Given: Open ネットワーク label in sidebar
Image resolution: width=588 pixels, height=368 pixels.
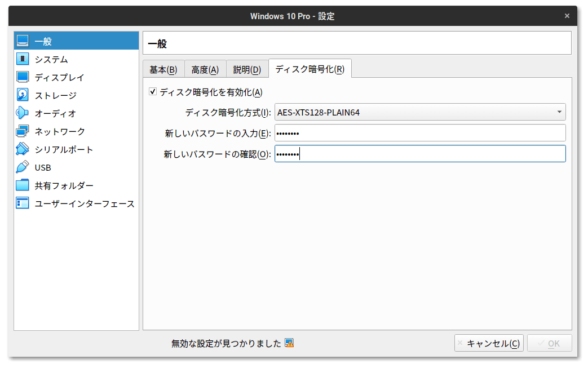Looking at the screenshot, I should pyautogui.click(x=60, y=131).
